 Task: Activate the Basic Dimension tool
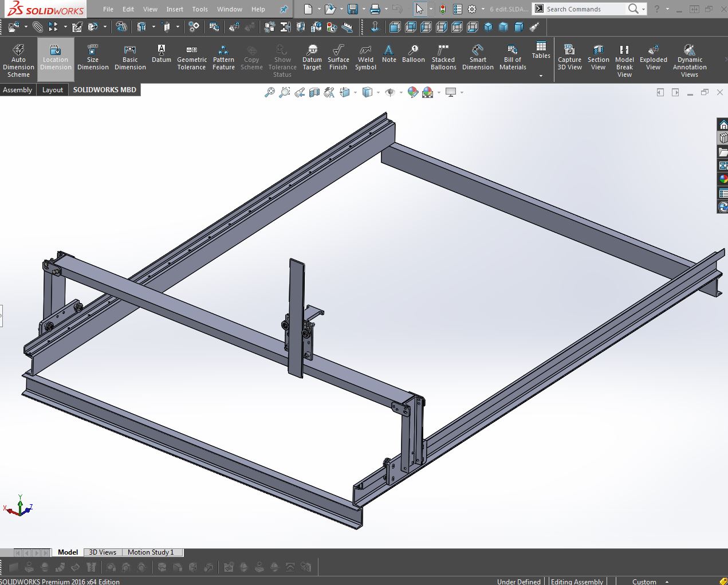pyautogui.click(x=130, y=57)
